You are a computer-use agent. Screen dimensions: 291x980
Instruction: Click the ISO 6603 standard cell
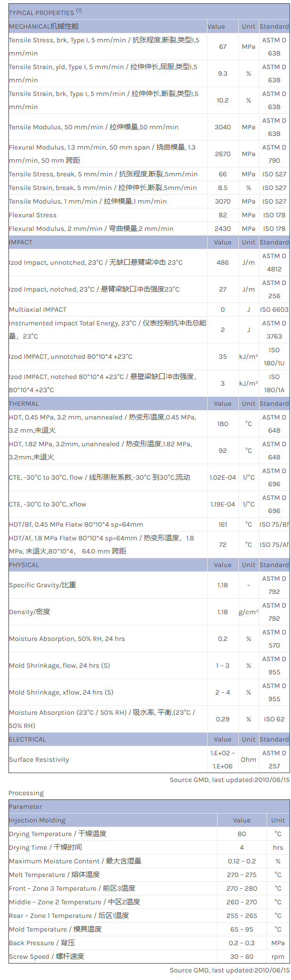click(x=274, y=309)
